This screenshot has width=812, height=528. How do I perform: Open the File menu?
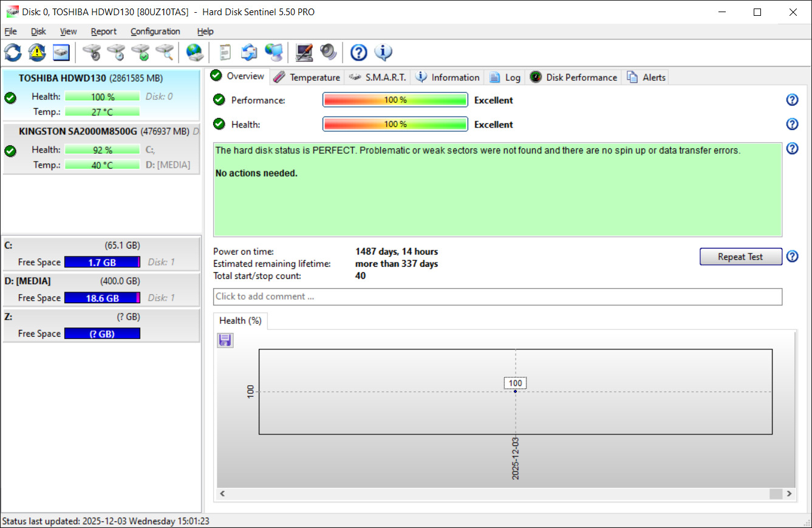10,32
